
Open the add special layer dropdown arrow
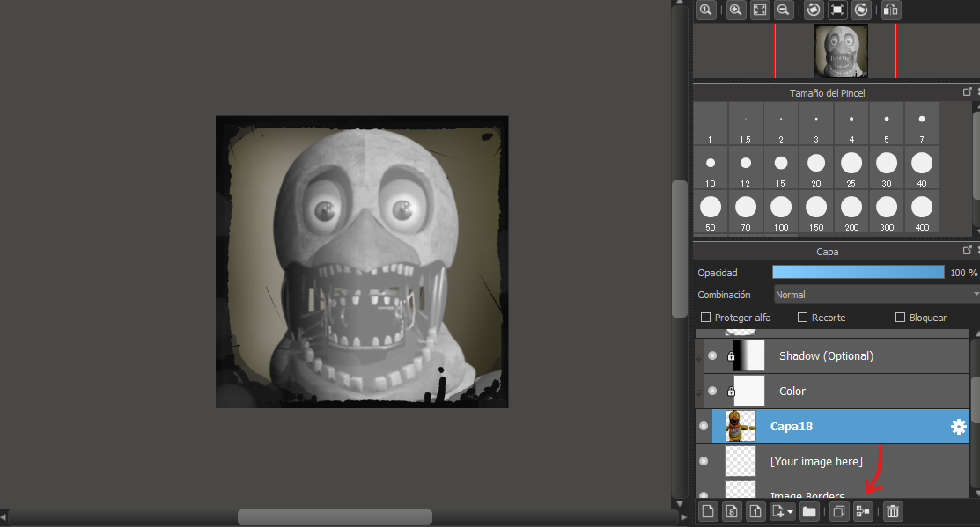point(790,511)
